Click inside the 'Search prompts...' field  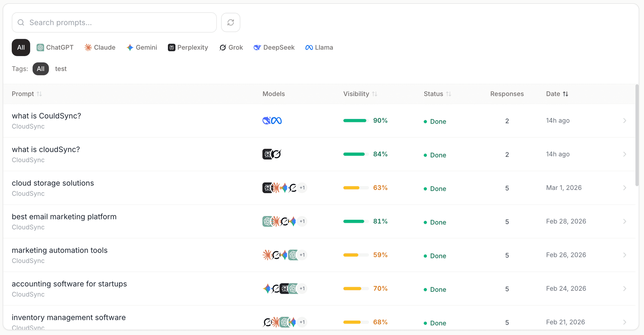[114, 22]
